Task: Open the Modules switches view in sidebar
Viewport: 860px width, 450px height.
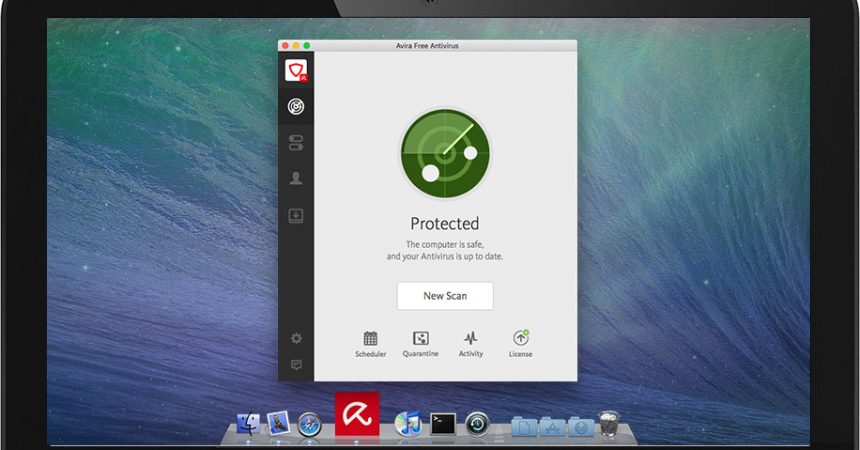Action: tap(296, 143)
